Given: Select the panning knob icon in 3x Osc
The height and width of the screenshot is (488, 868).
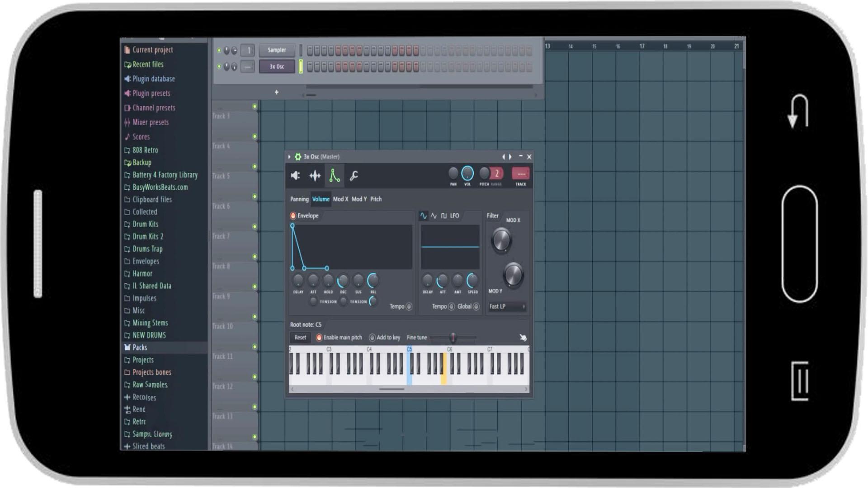Looking at the screenshot, I should 452,174.
